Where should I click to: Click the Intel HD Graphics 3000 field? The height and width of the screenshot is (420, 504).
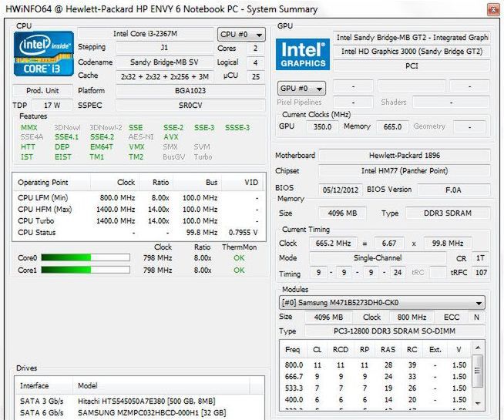pyautogui.click(x=412, y=52)
